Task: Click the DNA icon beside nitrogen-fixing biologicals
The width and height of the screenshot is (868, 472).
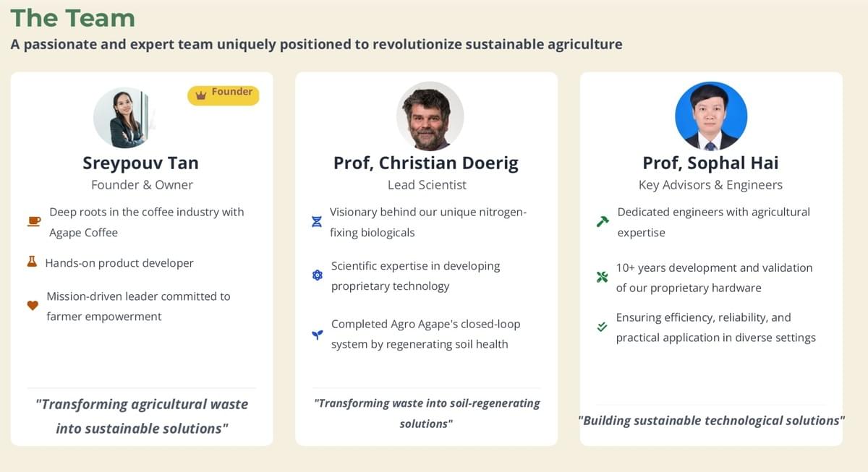Action: (317, 222)
